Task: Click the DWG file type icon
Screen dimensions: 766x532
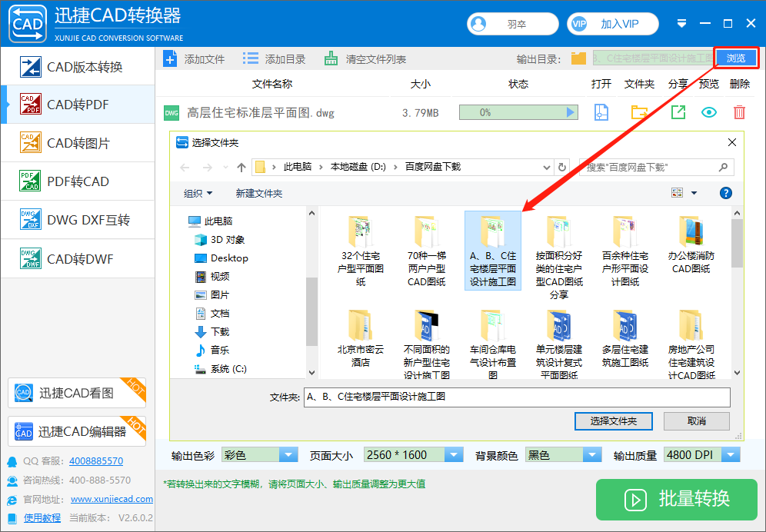Action: [x=172, y=113]
